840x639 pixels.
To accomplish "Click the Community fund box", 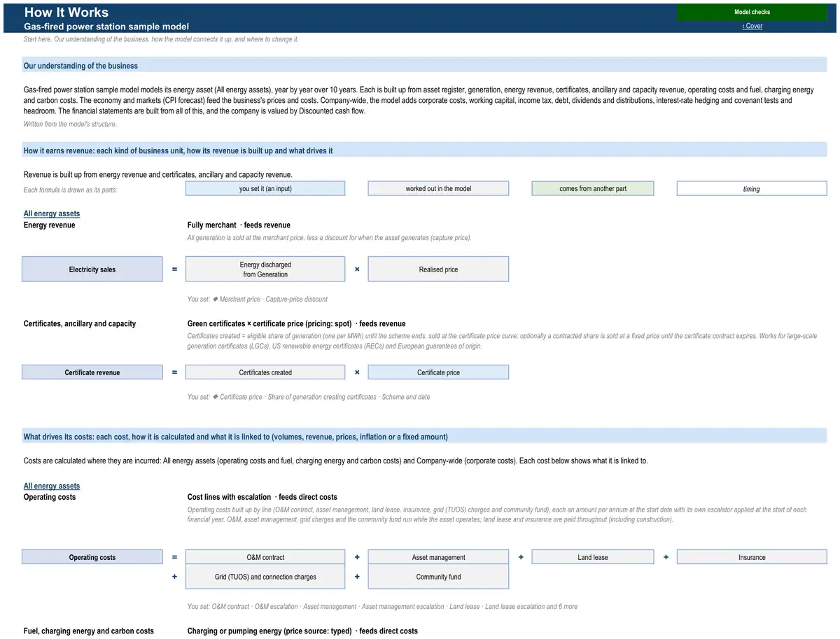I will coord(438,577).
